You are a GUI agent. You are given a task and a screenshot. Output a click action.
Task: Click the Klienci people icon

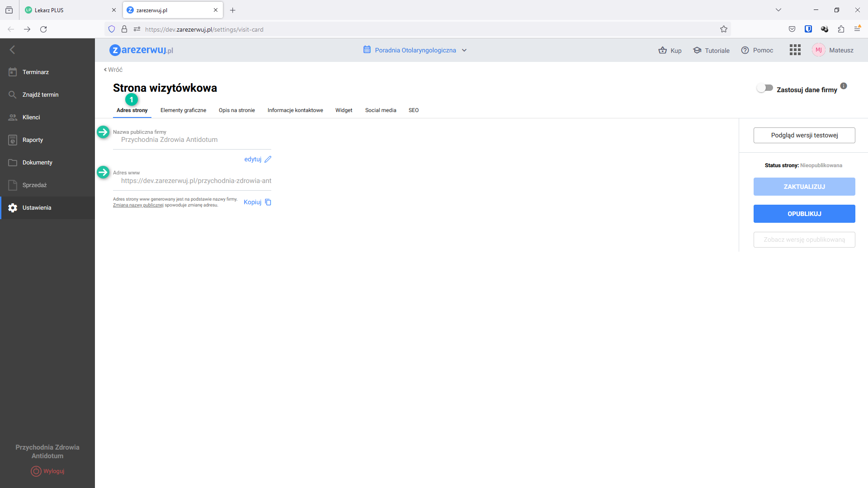pos(13,117)
